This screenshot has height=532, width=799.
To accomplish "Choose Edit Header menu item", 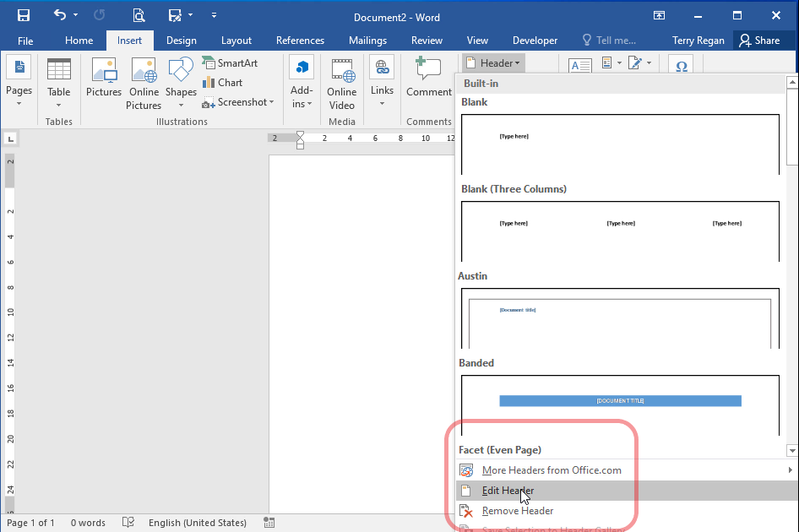I will point(627,491).
